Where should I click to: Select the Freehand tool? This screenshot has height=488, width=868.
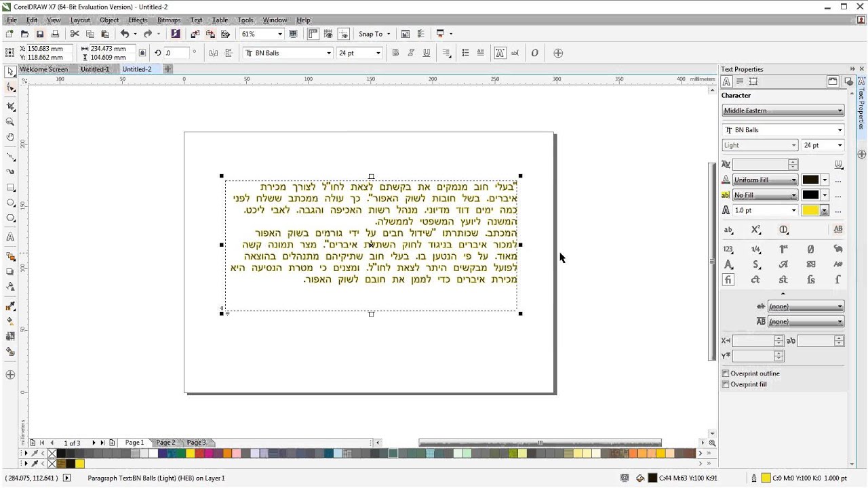[x=10, y=157]
